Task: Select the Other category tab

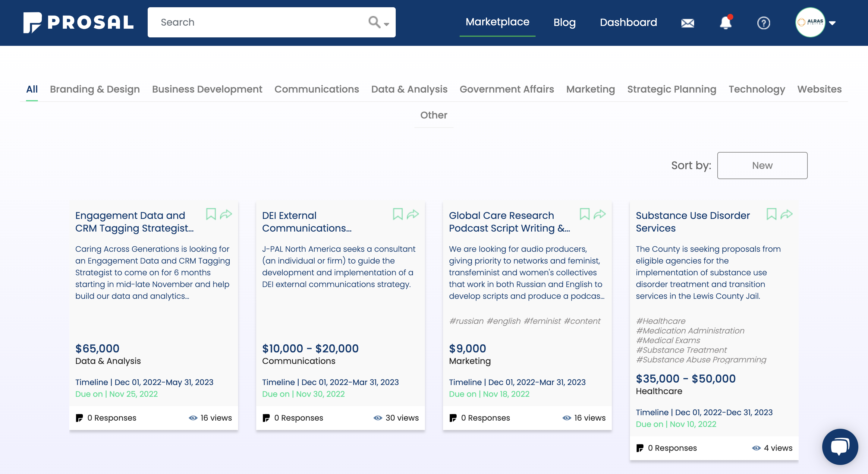Action: point(434,115)
